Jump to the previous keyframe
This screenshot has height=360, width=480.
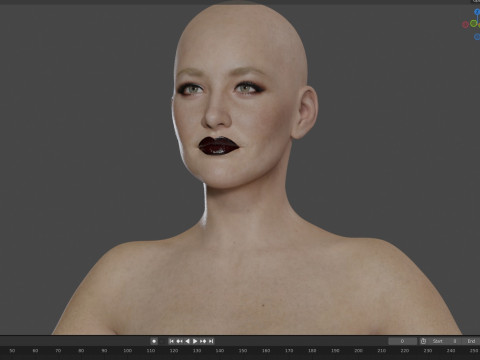point(179,341)
